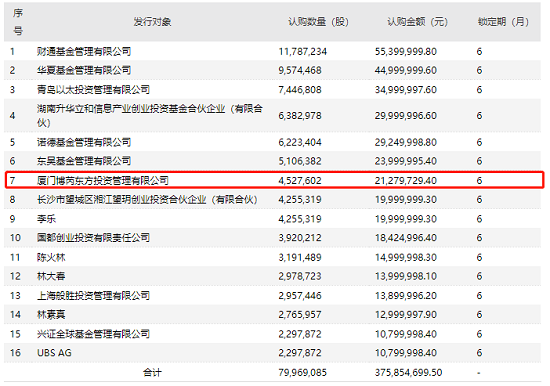
Task: Click quantity value 7,446,808
Action: pyautogui.click(x=300, y=89)
